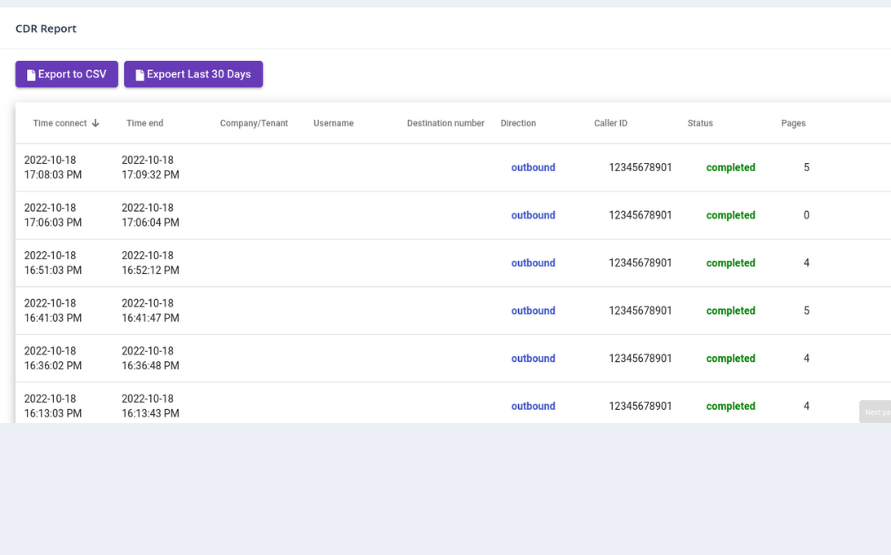Sort by the Company/Tenant column header
Image resolution: width=891 pixels, height=555 pixels.
click(254, 124)
